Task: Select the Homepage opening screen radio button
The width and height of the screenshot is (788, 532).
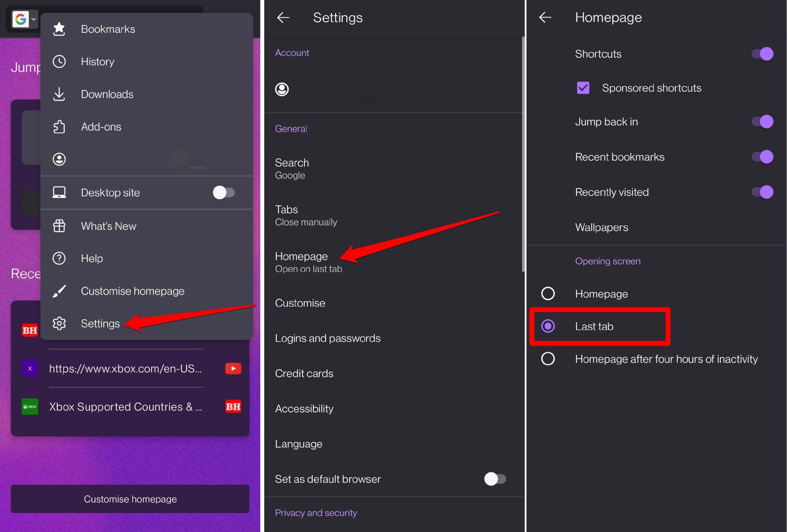Action: pyautogui.click(x=548, y=294)
